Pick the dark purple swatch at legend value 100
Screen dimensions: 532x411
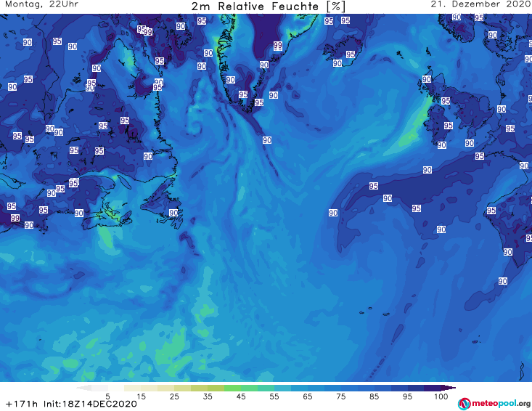click(x=433, y=388)
